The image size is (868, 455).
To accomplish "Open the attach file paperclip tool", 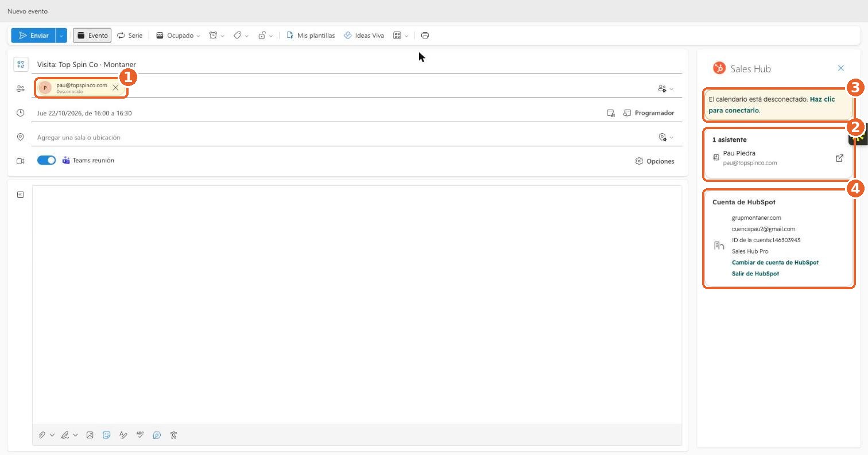I will point(42,435).
